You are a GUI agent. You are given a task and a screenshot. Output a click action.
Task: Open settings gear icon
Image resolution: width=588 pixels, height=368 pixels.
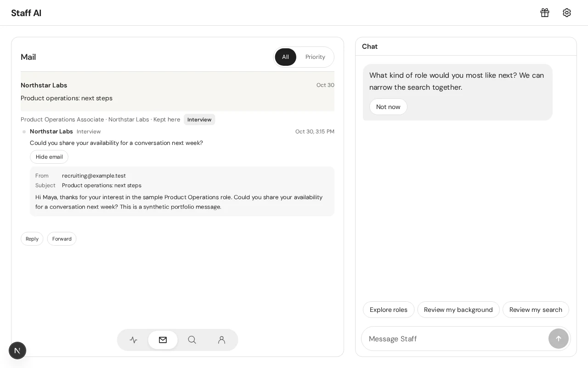pos(567,13)
